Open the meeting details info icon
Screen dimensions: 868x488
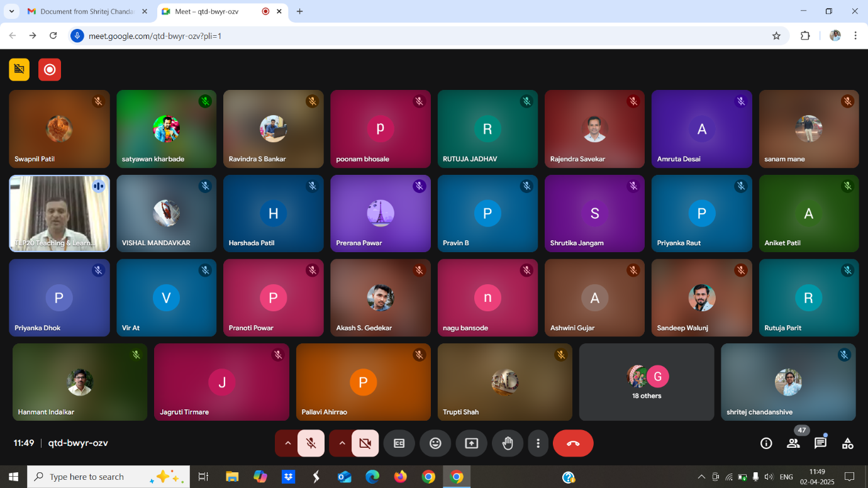pos(766,443)
